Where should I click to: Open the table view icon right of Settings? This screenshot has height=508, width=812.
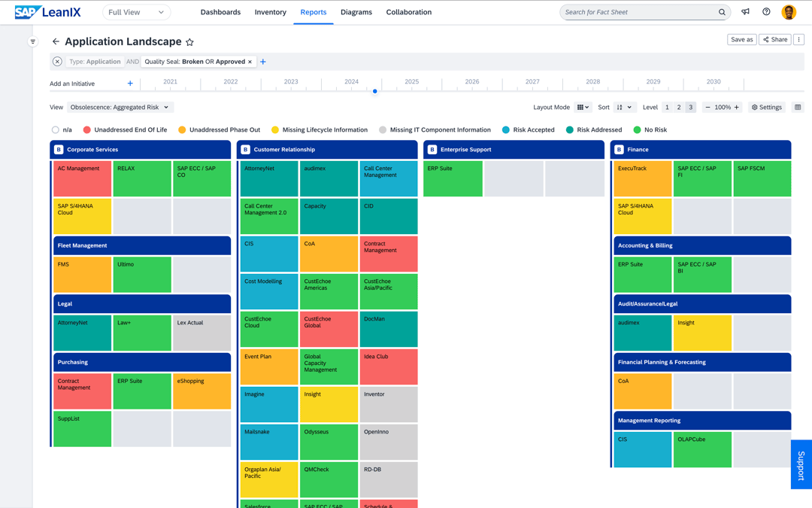(798, 107)
